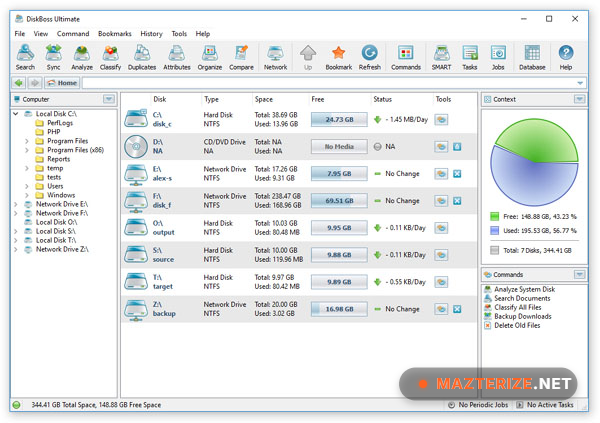Open the SMART disk monitor
600x423 pixels.
click(441, 57)
